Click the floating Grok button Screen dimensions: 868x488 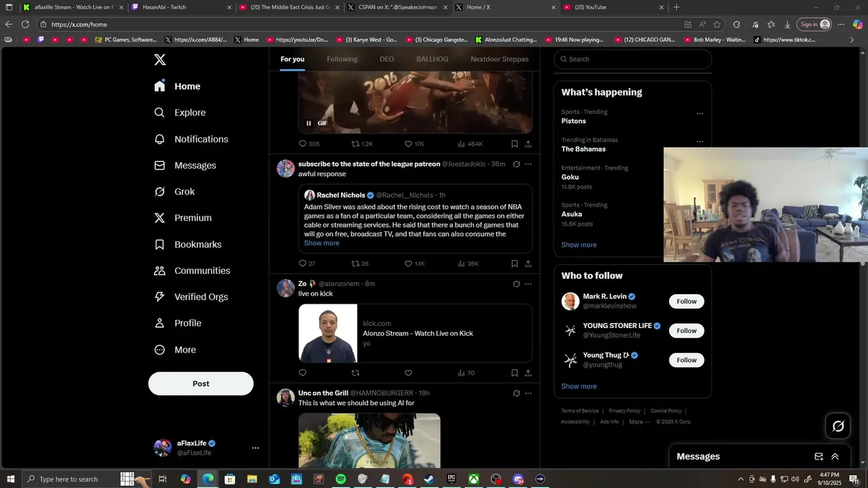point(838,426)
